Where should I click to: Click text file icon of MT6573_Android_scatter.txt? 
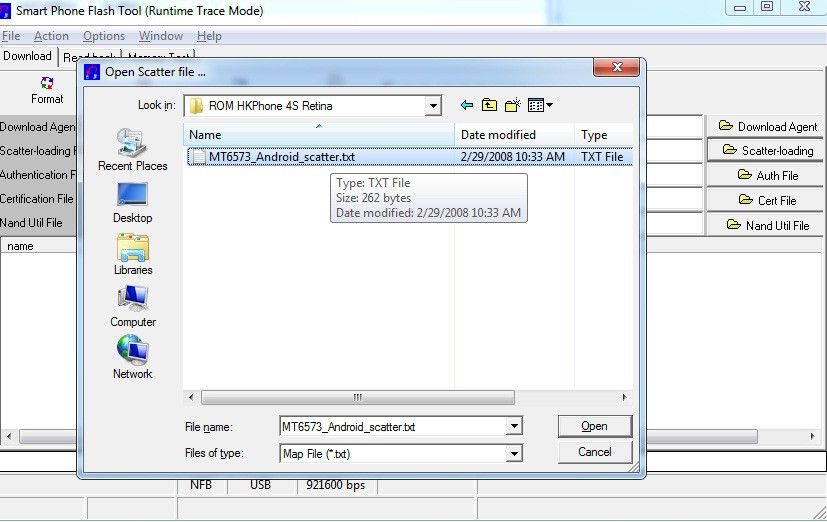(197, 157)
